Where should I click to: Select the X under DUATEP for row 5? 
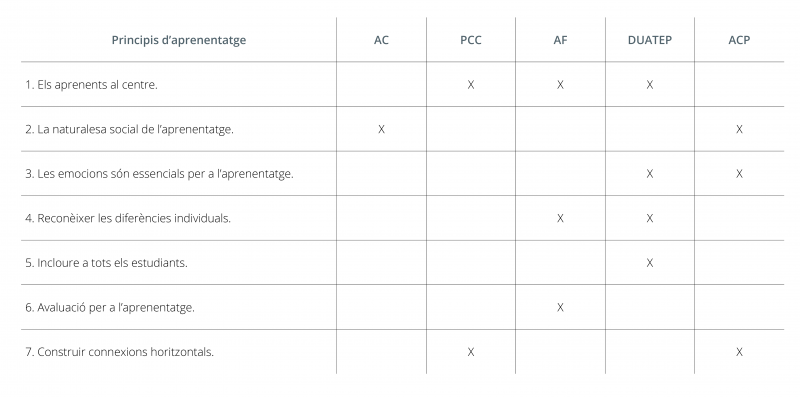click(649, 263)
